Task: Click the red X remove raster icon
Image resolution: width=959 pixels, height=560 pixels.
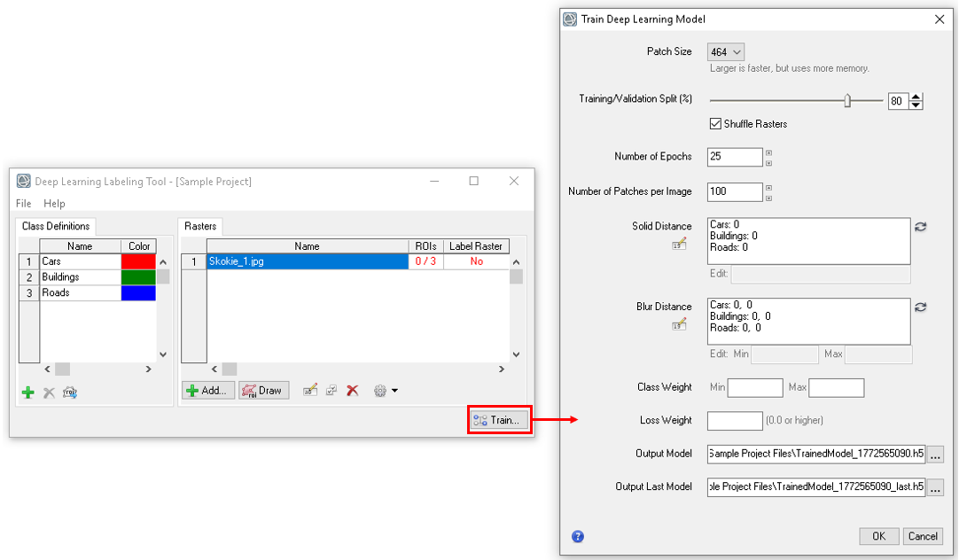Action: tap(352, 390)
